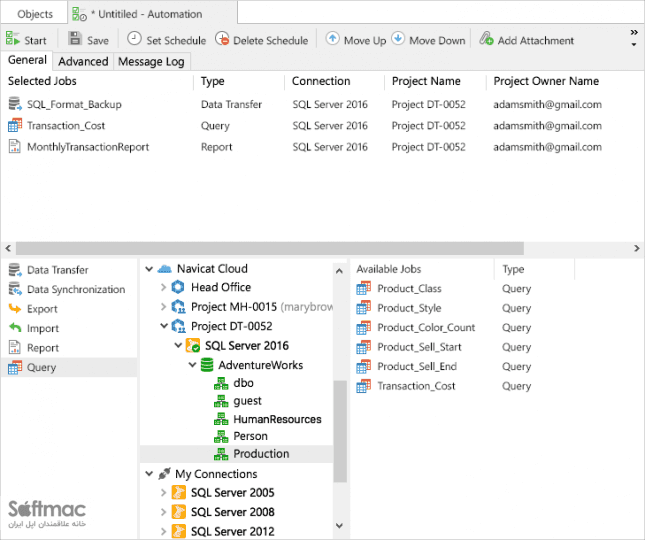This screenshot has width=645, height=540.
Task: Expand the Head Office node
Action: 163,287
